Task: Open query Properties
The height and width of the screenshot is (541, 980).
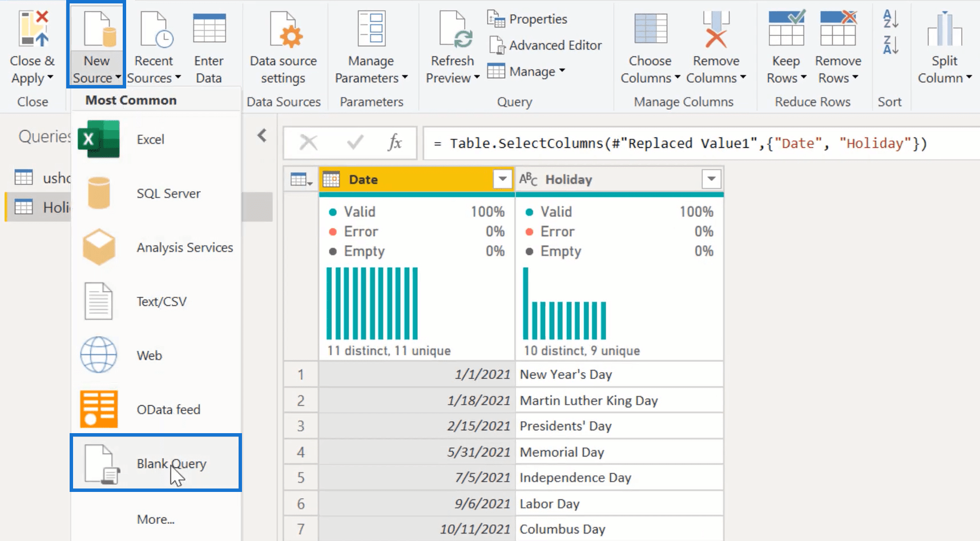Action: (x=527, y=19)
